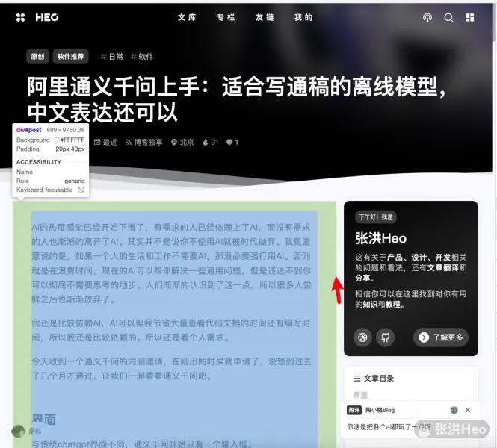Open the 文库 menu
The height and width of the screenshot is (448, 497).
(x=187, y=17)
